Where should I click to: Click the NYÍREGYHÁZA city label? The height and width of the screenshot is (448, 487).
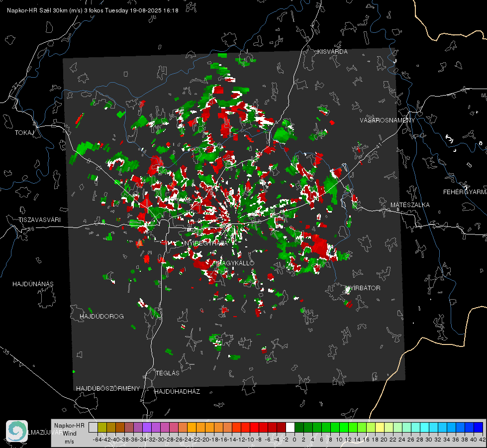click(206, 243)
